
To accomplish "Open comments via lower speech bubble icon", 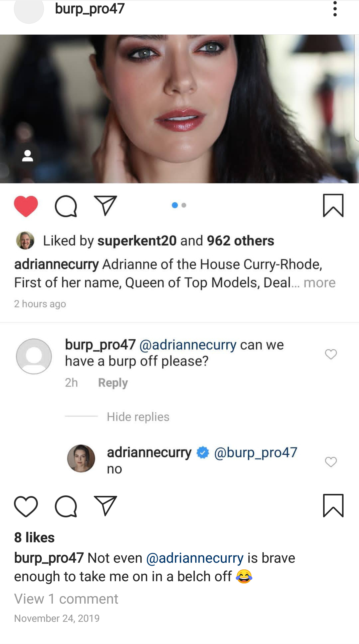I will pos(66,507).
